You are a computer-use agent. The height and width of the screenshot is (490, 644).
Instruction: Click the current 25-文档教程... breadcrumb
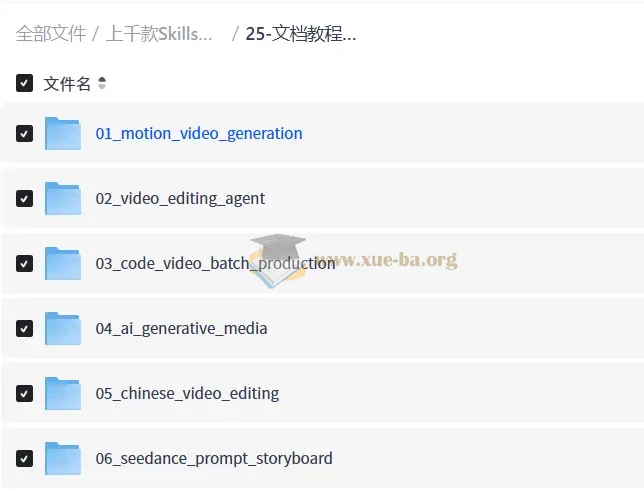pyautogui.click(x=301, y=34)
